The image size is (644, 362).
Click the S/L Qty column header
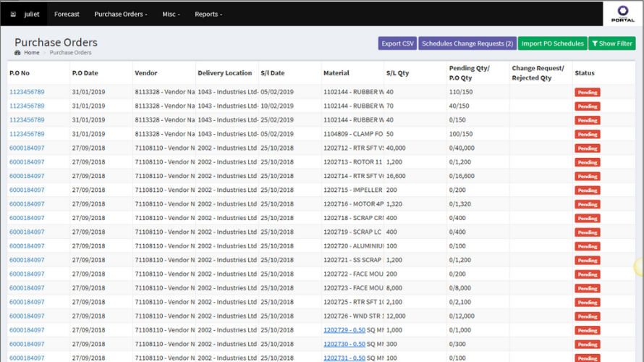[x=397, y=72]
